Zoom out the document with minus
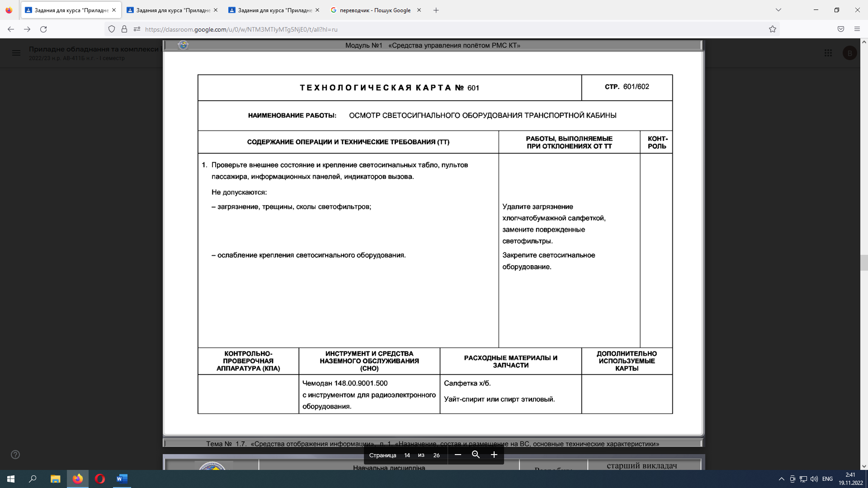 tap(458, 455)
